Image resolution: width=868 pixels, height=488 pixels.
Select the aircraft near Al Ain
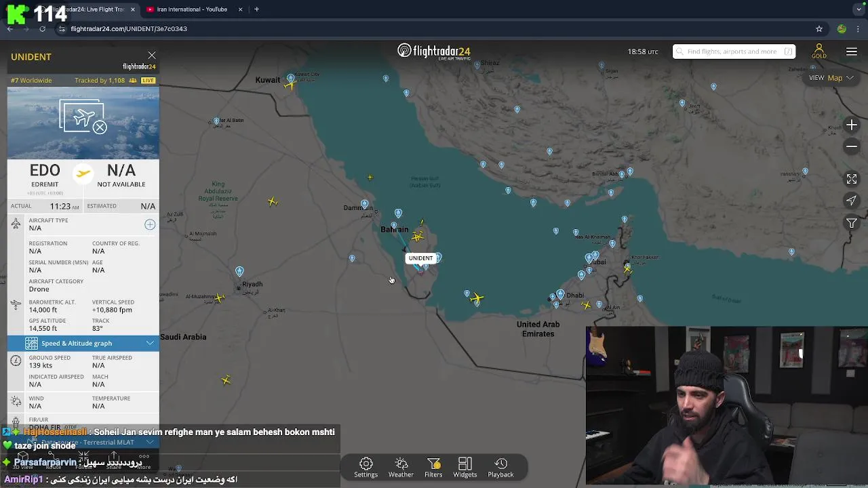tap(587, 305)
